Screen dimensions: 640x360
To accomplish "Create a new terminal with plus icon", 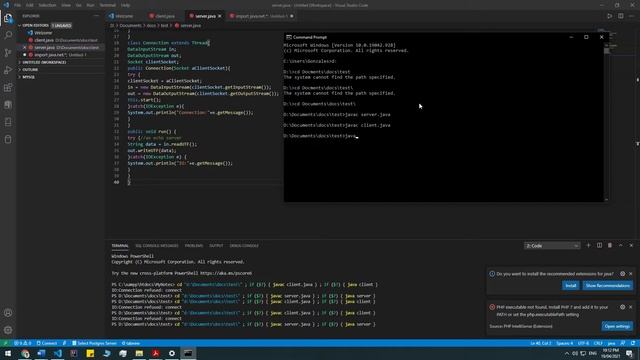I will pyautogui.click(x=588, y=245).
